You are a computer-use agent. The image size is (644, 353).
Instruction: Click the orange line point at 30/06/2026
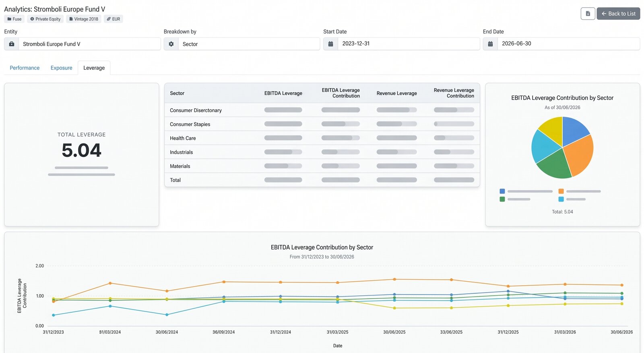pyautogui.click(x=622, y=285)
